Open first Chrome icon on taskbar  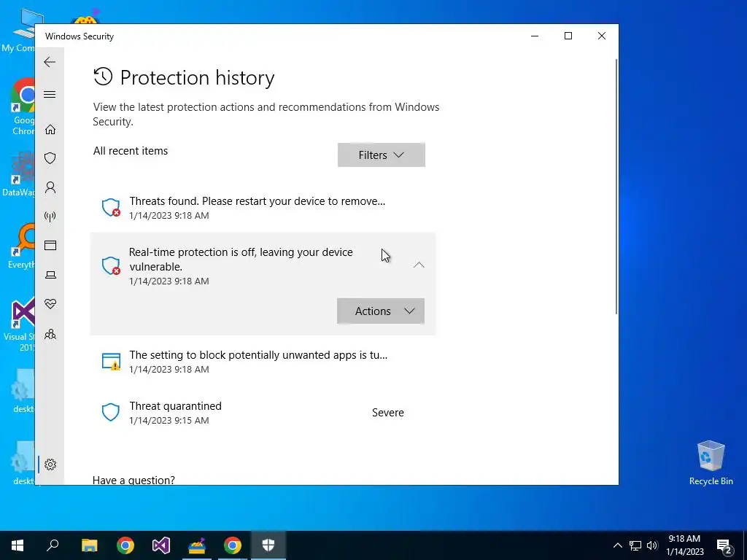tap(125, 545)
